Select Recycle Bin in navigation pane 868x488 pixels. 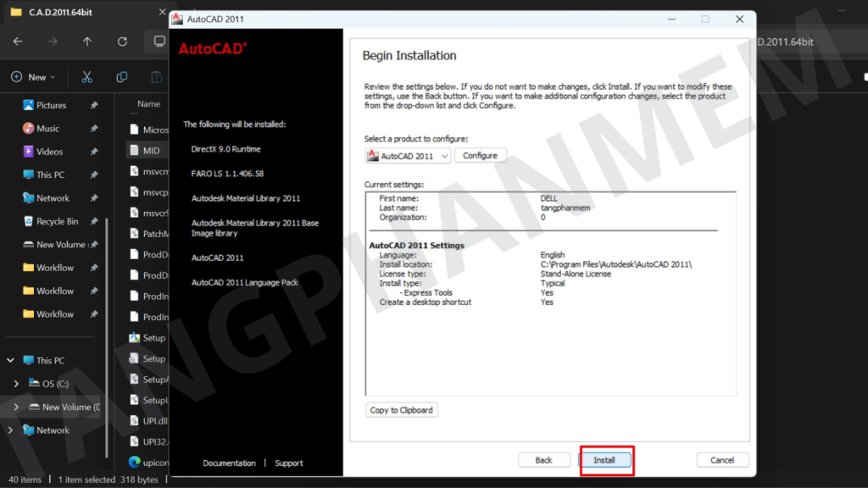pos(57,221)
